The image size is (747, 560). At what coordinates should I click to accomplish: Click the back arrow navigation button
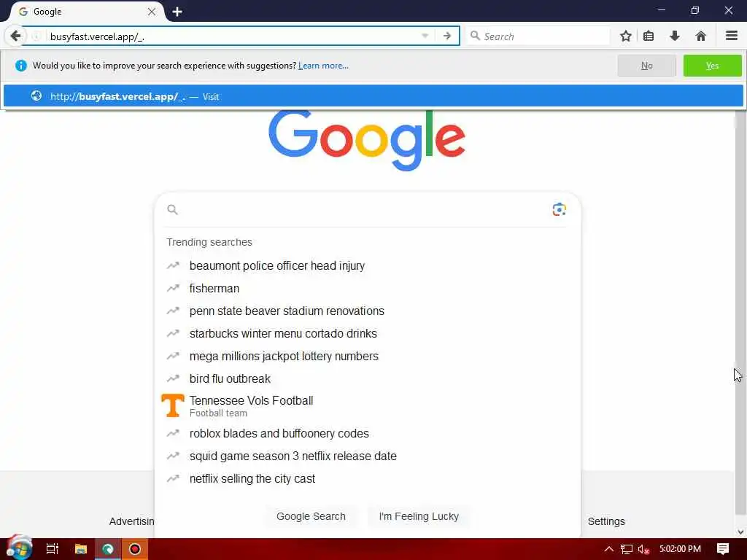point(15,36)
